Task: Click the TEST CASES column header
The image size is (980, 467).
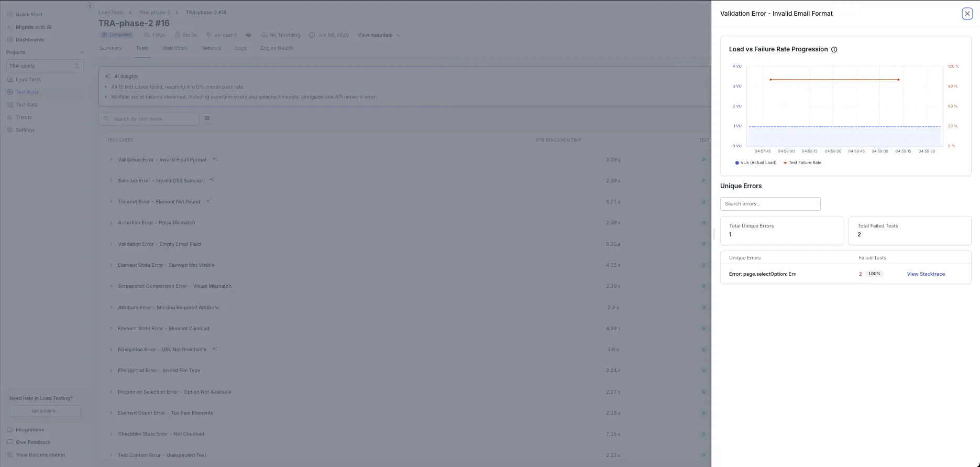Action: [120, 140]
